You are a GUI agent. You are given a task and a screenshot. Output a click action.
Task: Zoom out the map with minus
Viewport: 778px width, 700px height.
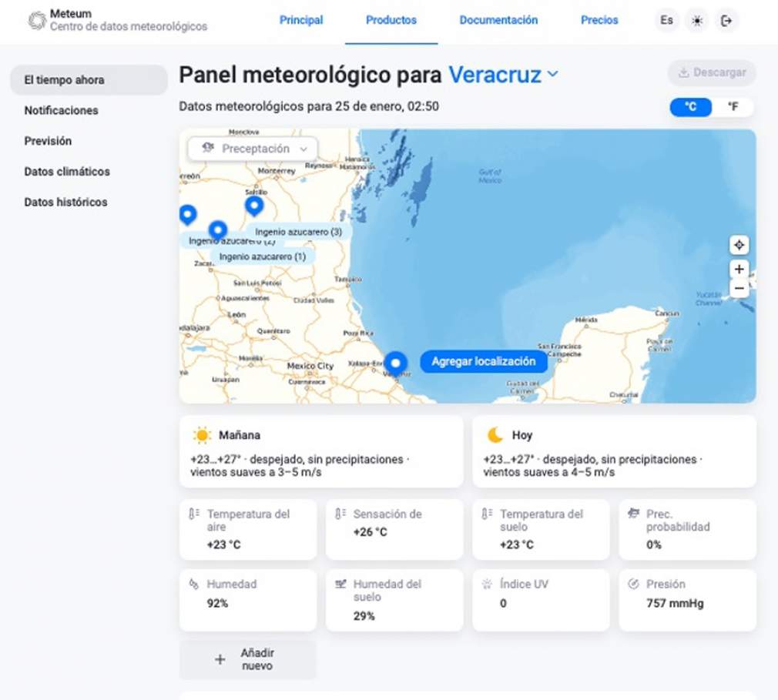(x=739, y=289)
